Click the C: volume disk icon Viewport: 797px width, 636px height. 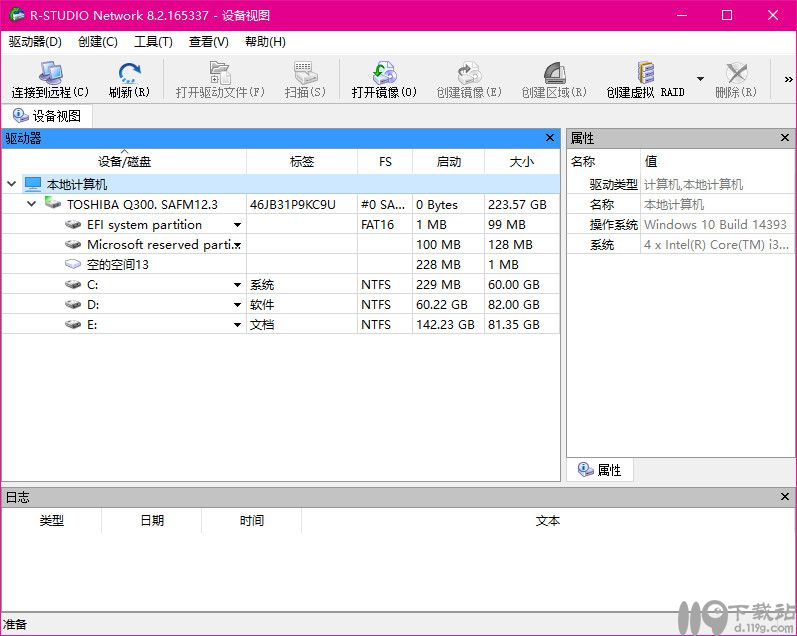coord(73,284)
